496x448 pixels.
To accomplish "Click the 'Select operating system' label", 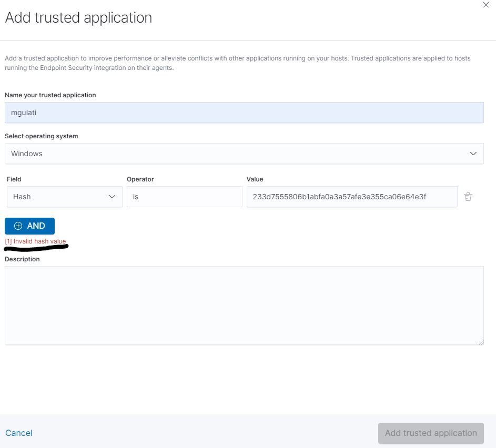I will pos(42,136).
